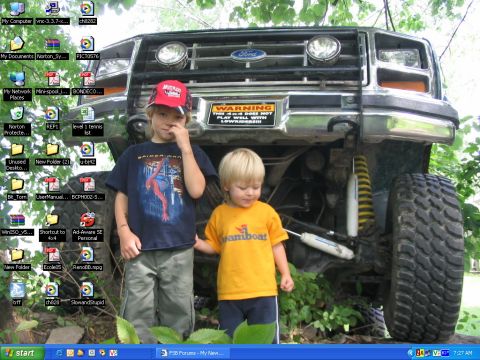The image size is (480, 360).
Task: Switch to the FSB Forums taskbar window
Action: pyautogui.click(x=192, y=353)
